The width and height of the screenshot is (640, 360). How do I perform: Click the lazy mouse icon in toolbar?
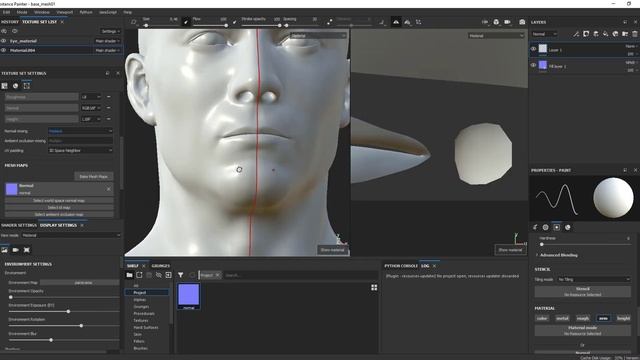pyautogui.click(x=329, y=22)
